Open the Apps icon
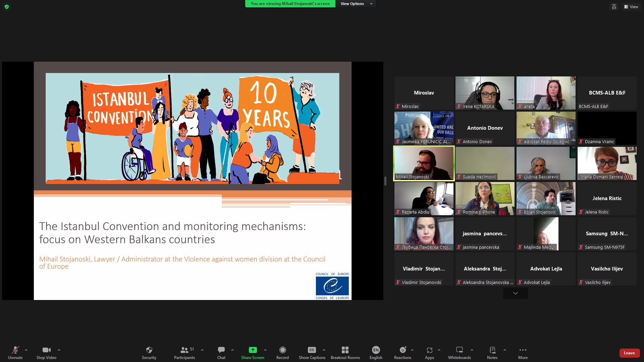Image resolution: width=644 pixels, height=362 pixels. tap(430, 350)
